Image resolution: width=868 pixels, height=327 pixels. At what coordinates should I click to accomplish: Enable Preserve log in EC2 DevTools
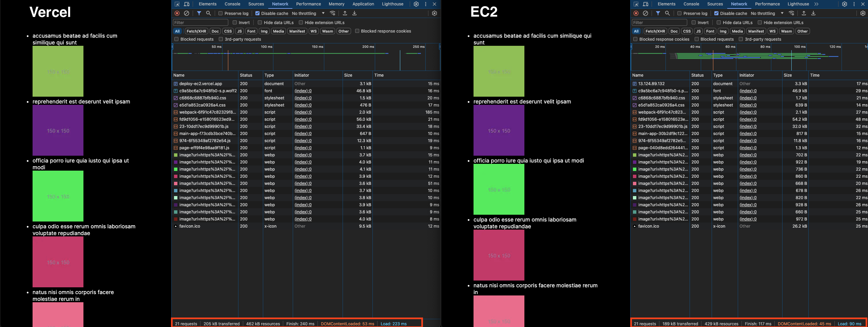[679, 14]
